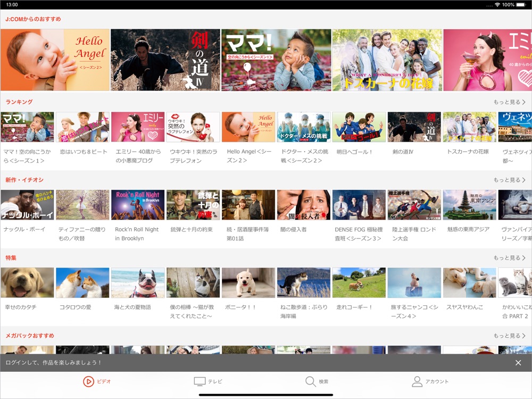Open the 走れコーギー！ thumbnail
This screenshot has height=399, width=532.
point(359,282)
